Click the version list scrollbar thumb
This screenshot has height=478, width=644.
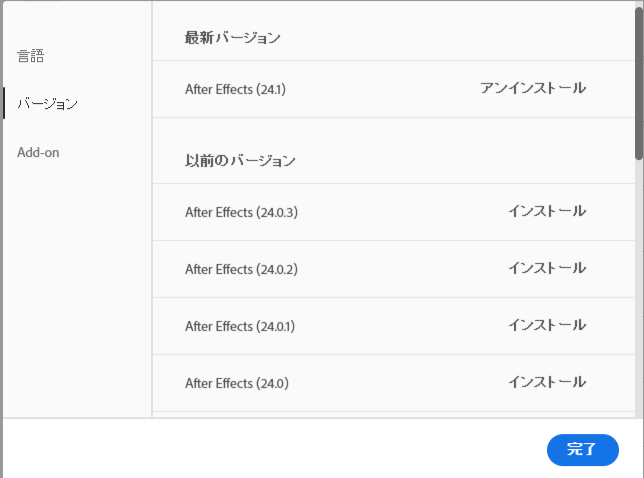click(638, 82)
